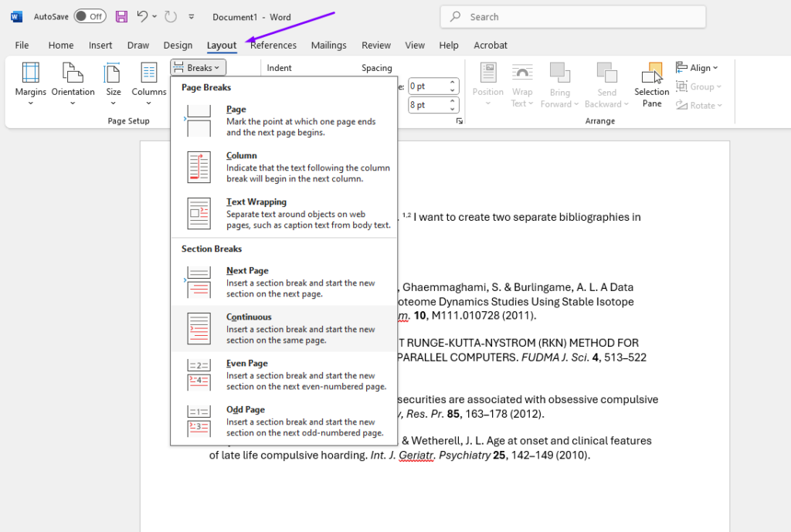Click the Margins icon in Page Setup
Image resolution: width=791 pixels, height=532 pixels.
click(31, 74)
